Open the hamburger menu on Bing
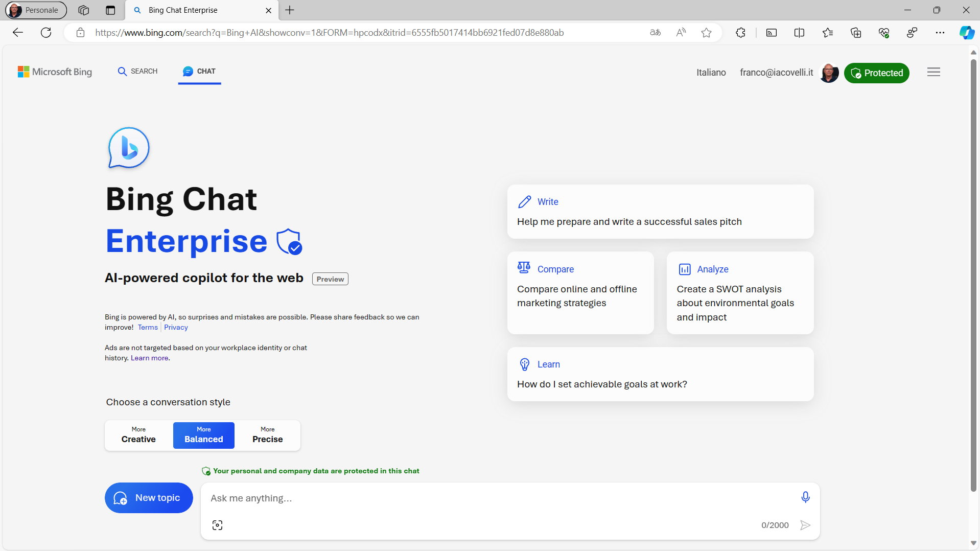Screen dimensions: 980x551 pyautogui.click(x=934, y=72)
